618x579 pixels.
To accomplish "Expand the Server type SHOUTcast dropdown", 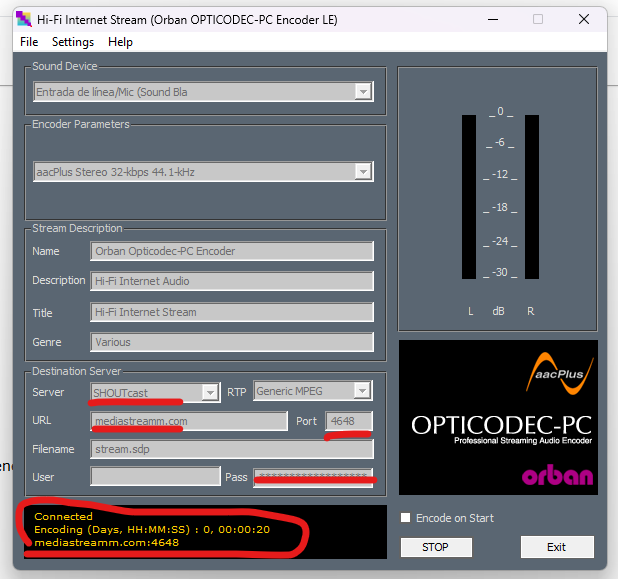I will 210,392.
